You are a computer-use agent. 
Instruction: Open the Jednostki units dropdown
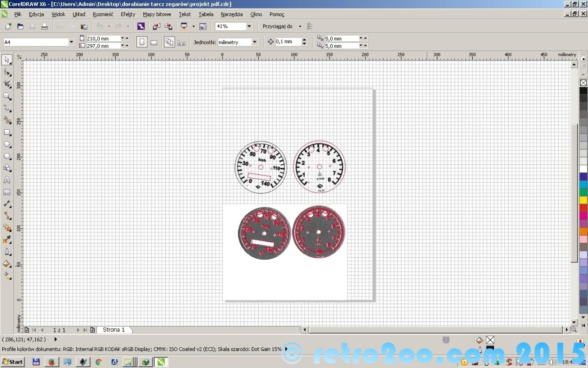(254, 42)
